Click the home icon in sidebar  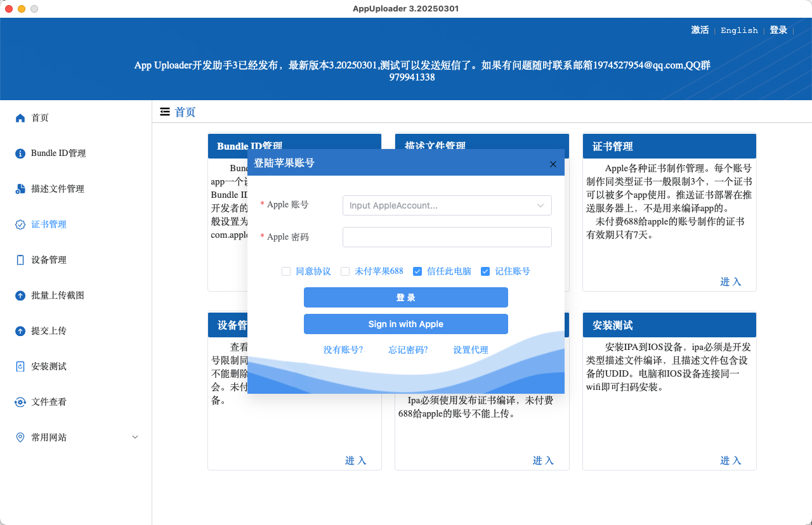[x=20, y=118]
